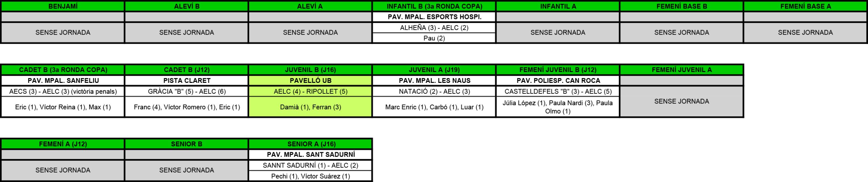868x182 pixels.
Task: Click the NATACIÓ (2) - AELC (3) score
Action: 434,91
